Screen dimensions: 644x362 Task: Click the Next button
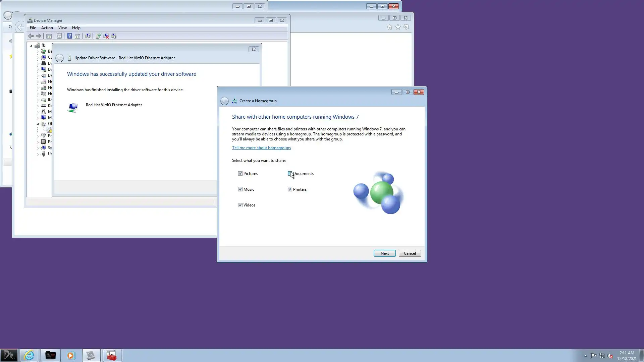(x=384, y=253)
